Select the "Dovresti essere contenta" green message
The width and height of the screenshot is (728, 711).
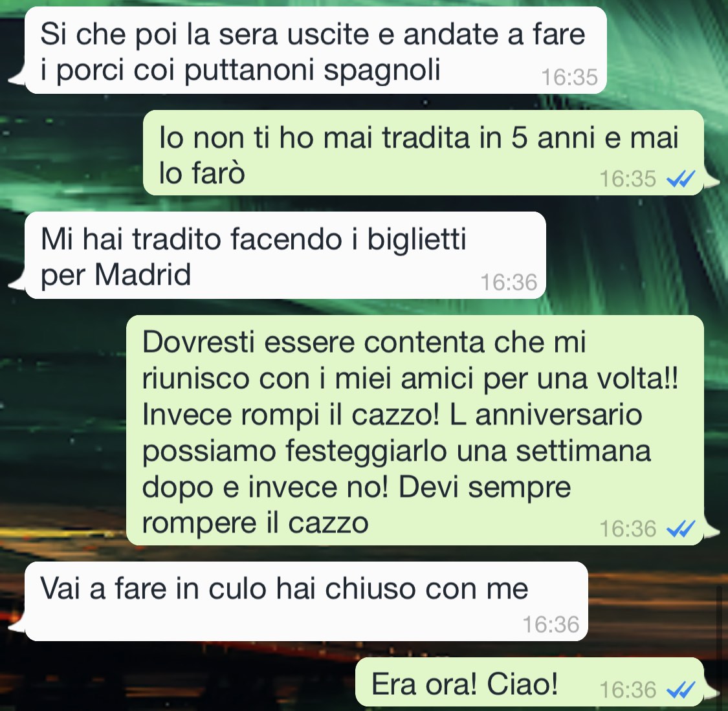point(415,430)
